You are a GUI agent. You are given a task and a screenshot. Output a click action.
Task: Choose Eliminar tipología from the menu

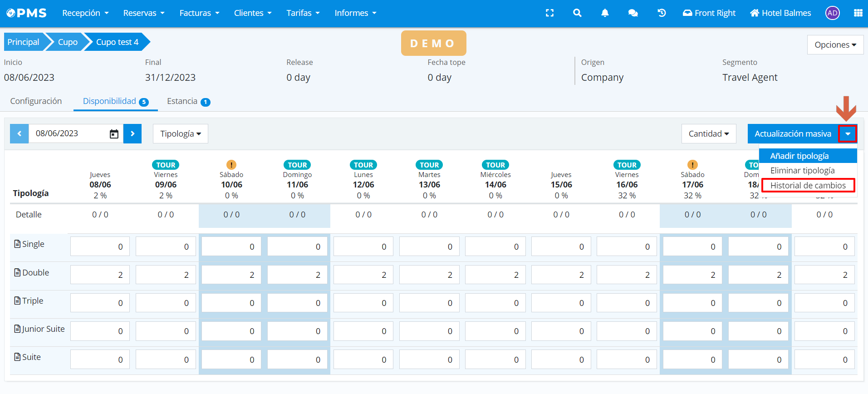coord(802,171)
